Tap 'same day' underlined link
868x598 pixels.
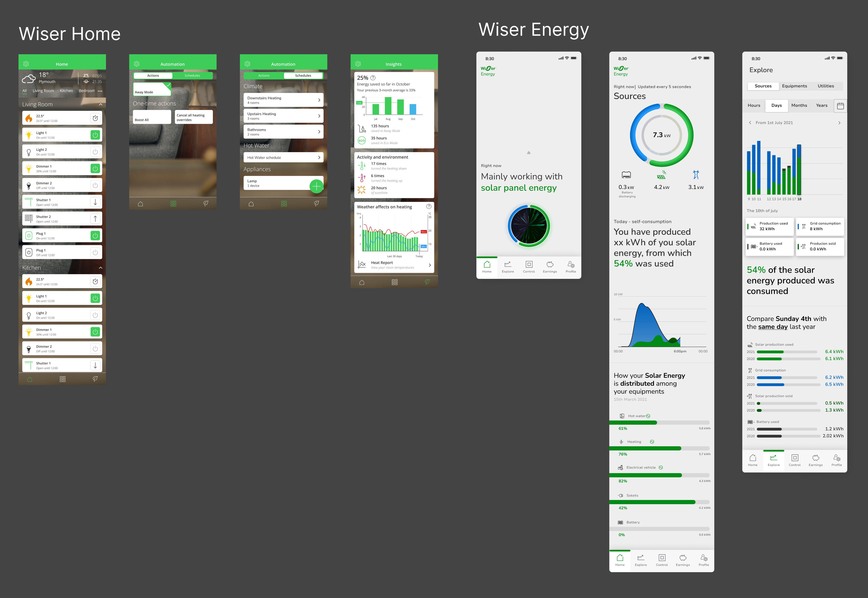773,327
